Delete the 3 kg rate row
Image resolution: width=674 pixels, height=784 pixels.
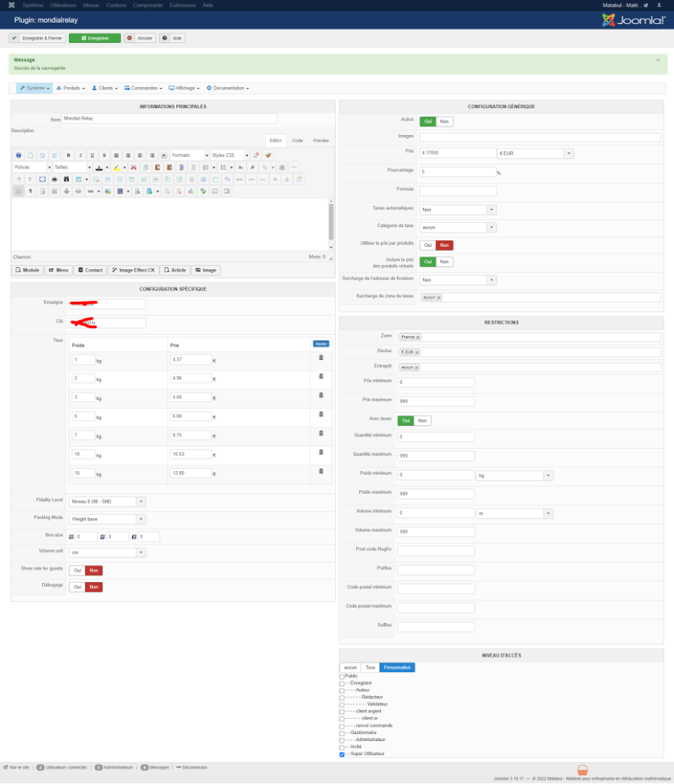[x=321, y=396]
